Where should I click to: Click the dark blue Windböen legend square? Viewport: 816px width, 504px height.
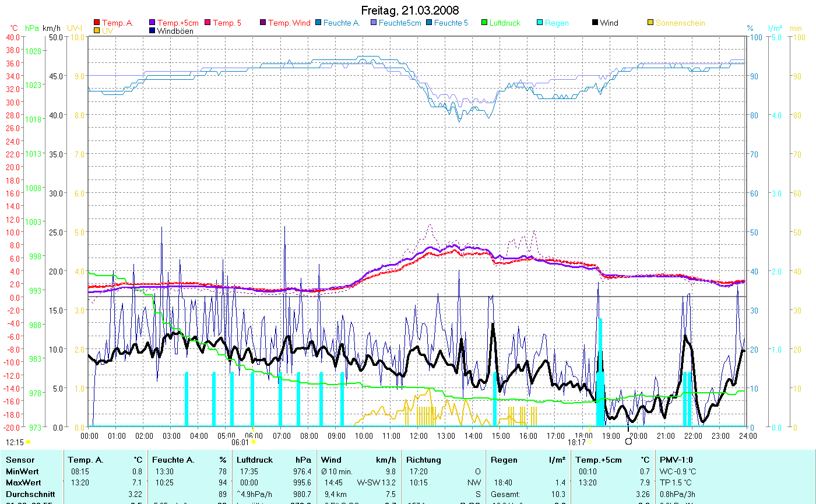(x=153, y=31)
